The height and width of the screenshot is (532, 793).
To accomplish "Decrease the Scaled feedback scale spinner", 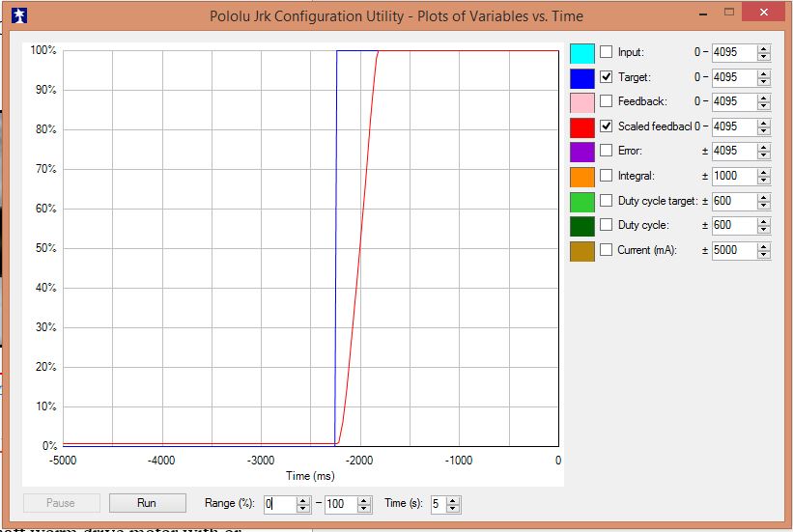I will pos(764,130).
